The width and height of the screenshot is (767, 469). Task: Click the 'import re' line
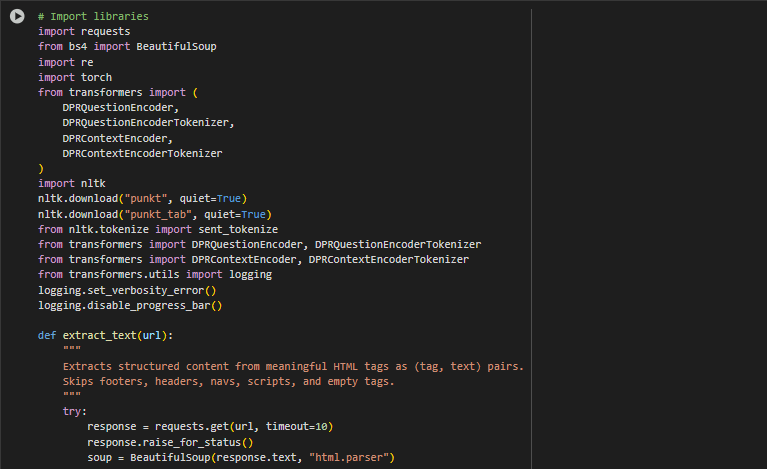66,62
